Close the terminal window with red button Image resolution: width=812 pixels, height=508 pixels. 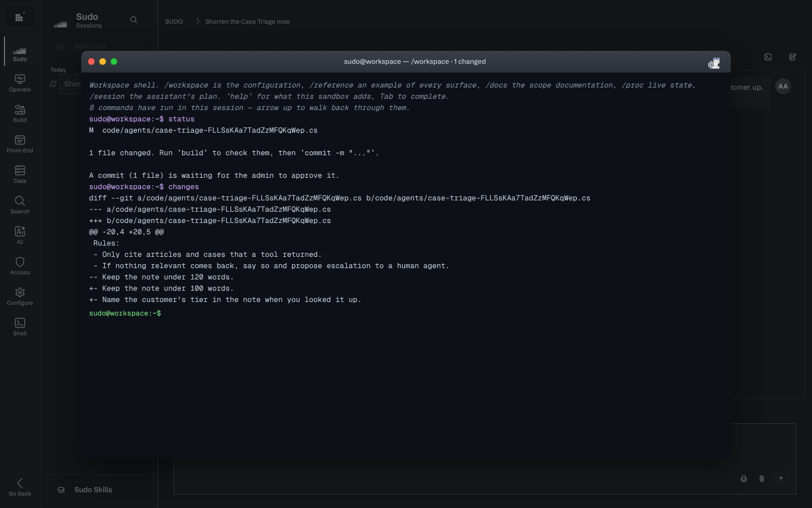pyautogui.click(x=91, y=62)
